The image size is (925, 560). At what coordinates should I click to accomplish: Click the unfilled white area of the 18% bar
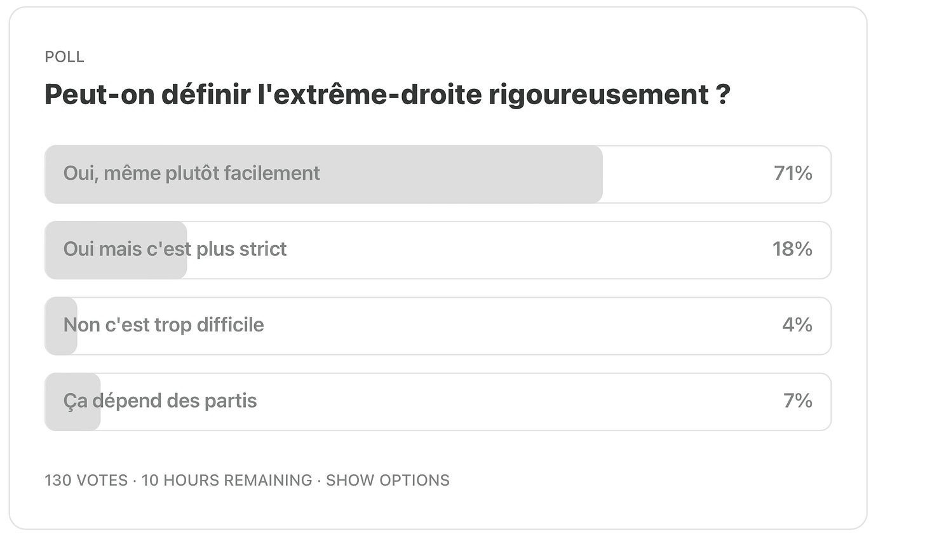(x=508, y=250)
